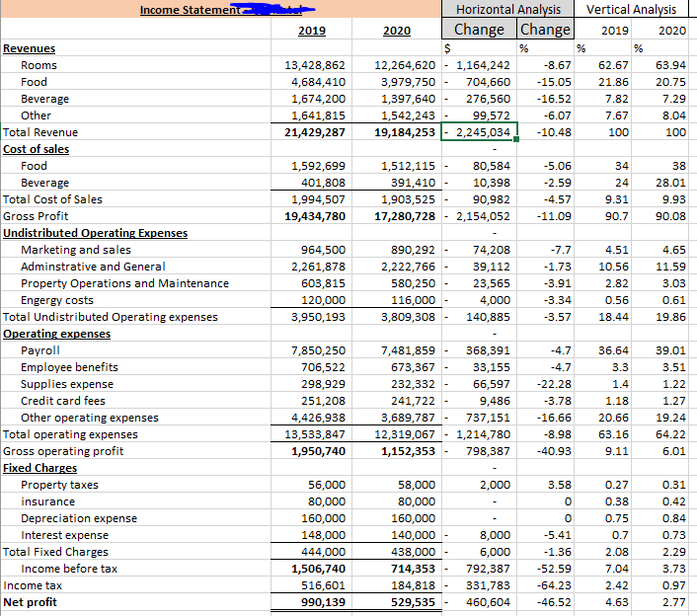Select the bold 2019 column header
697x616 pixels.
tap(312, 31)
